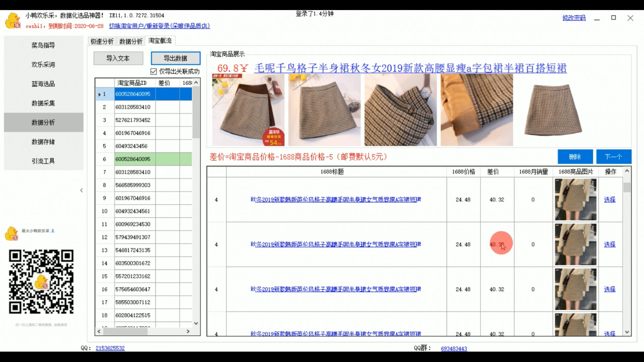Collapse sidebar with left chevron arrow
The height and width of the screenshot is (362, 644).
coord(82,190)
